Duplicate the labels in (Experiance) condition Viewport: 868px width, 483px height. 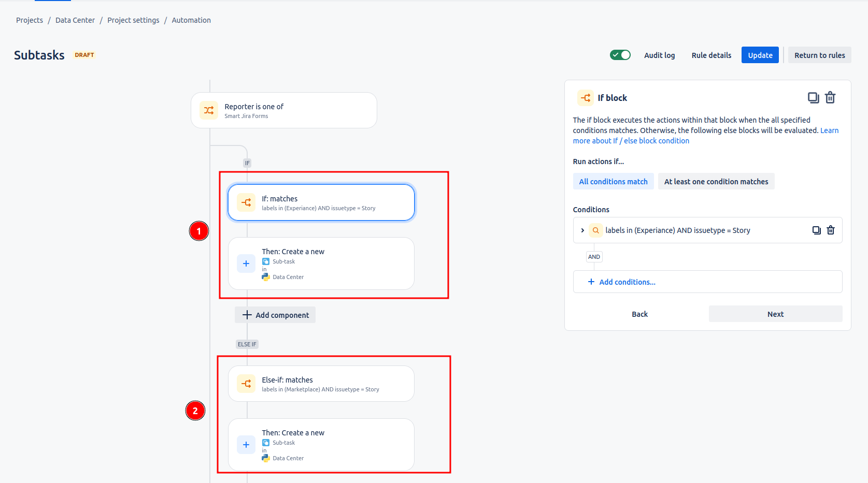point(816,230)
